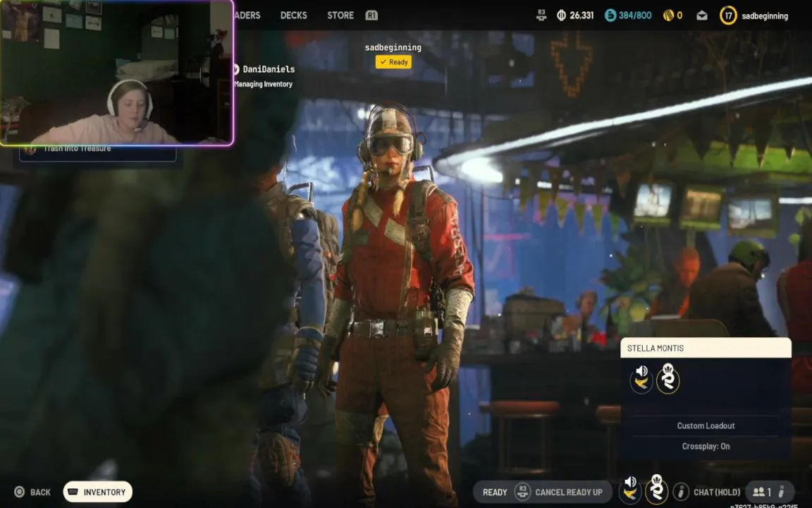Select the sadbeginning name above the character
Viewport: 812px width, 508px height.
[x=393, y=48]
